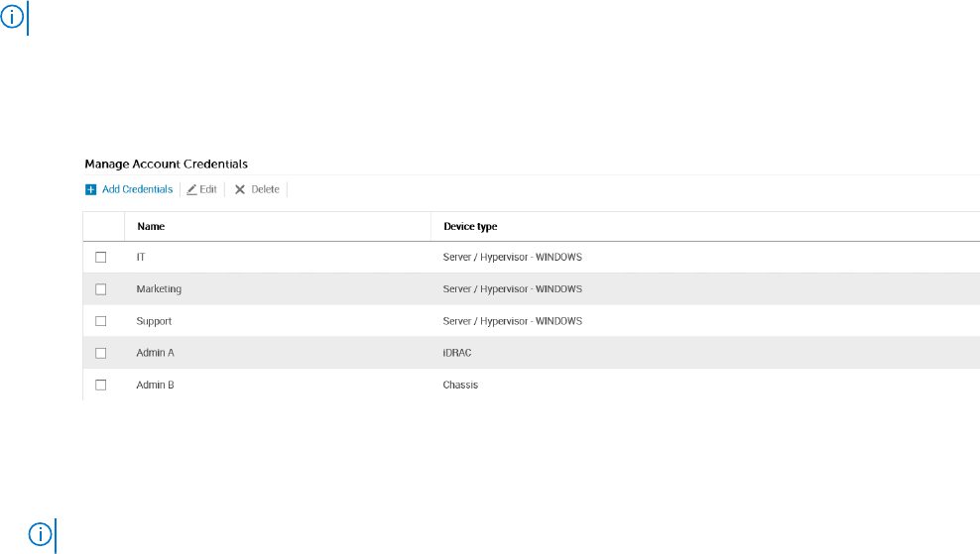The height and width of the screenshot is (554, 980).
Task: Click the X Delete icon
Action: click(x=240, y=189)
